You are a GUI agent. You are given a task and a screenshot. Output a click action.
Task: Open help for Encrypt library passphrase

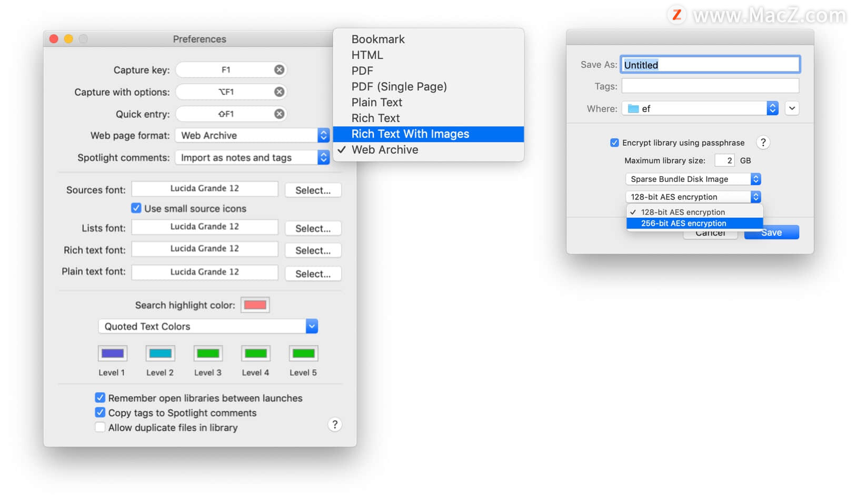coord(763,142)
